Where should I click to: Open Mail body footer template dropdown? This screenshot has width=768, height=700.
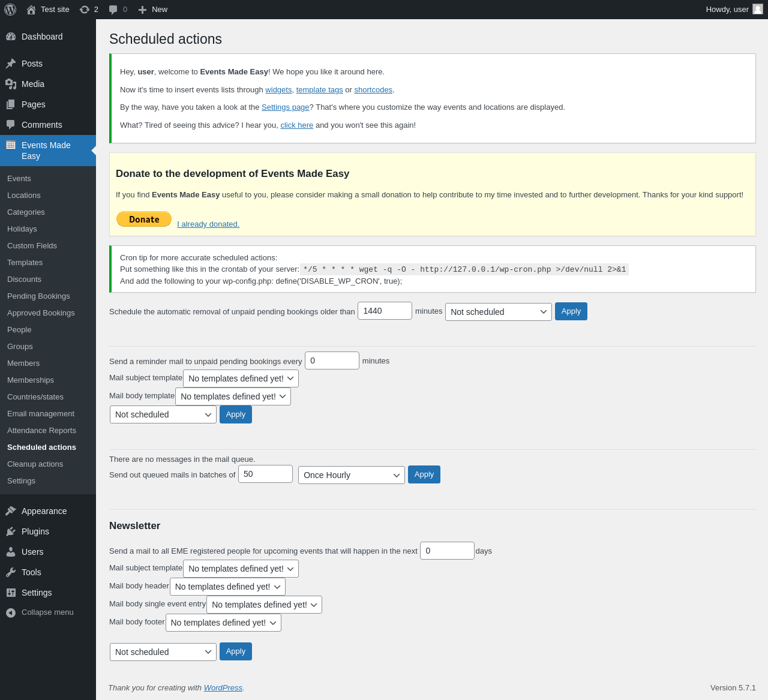pos(223,623)
